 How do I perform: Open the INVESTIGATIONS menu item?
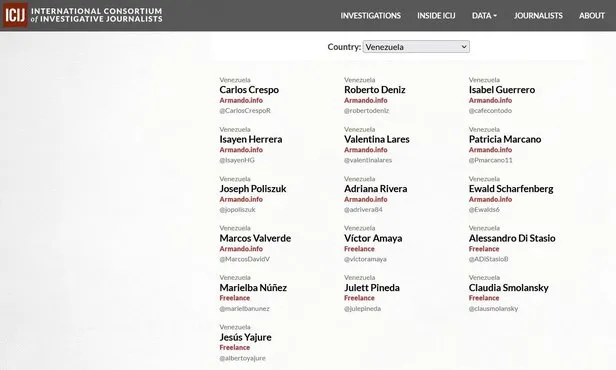click(370, 16)
